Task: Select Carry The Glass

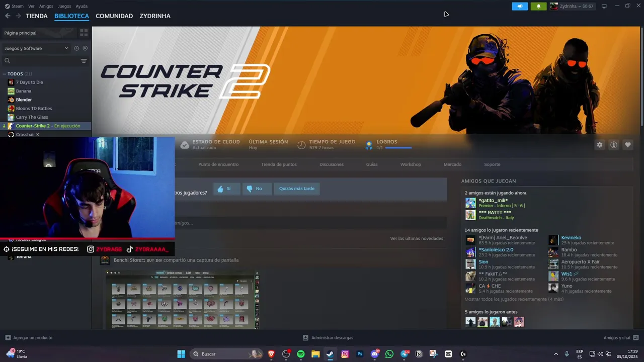Action: (32, 117)
